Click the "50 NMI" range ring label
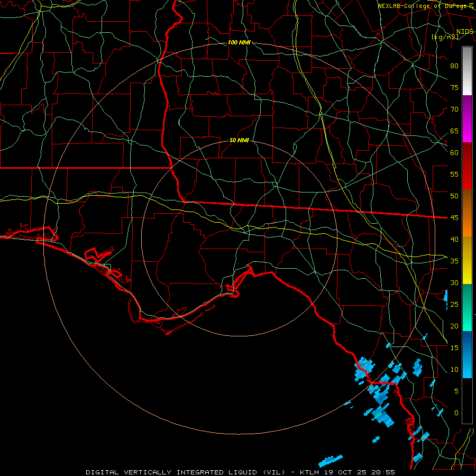Image resolution: width=476 pixels, height=476 pixels. click(x=239, y=140)
